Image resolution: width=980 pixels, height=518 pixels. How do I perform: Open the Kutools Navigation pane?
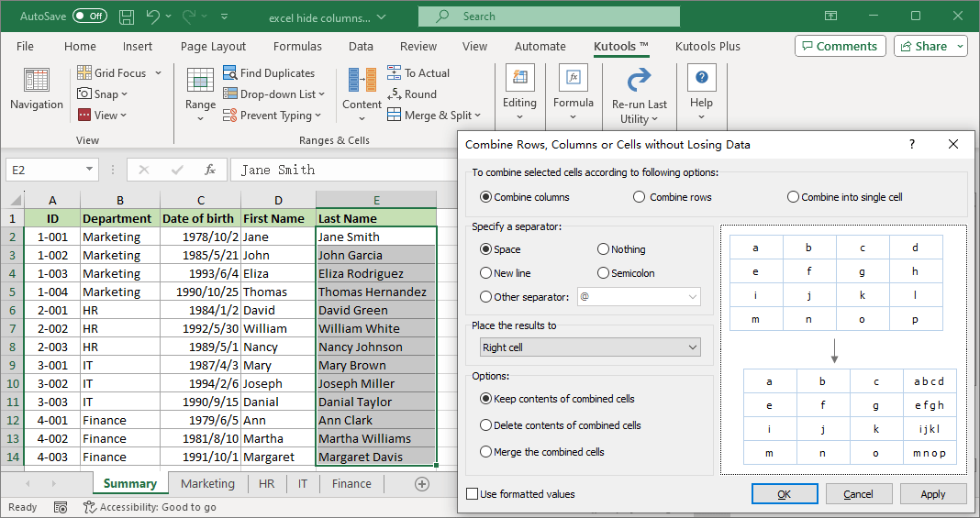[37, 89]
